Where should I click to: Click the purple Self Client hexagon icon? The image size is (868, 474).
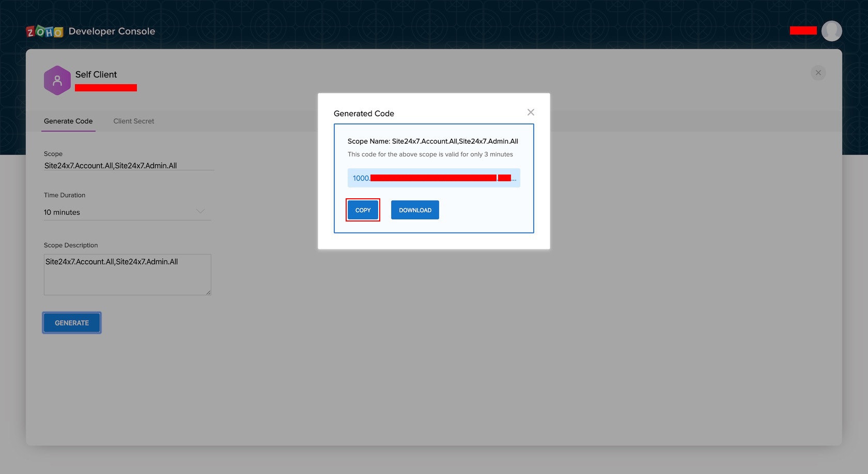(x=57, y=80)
